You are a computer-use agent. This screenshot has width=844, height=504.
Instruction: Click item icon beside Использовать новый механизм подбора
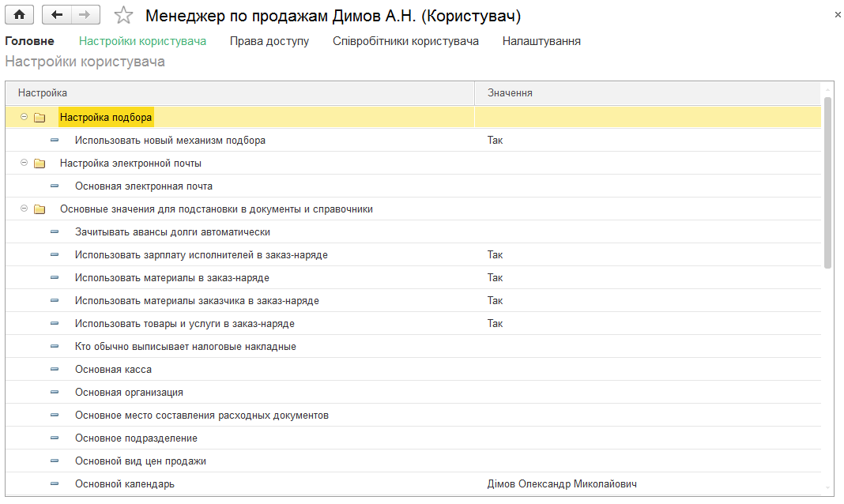(55, 140)
